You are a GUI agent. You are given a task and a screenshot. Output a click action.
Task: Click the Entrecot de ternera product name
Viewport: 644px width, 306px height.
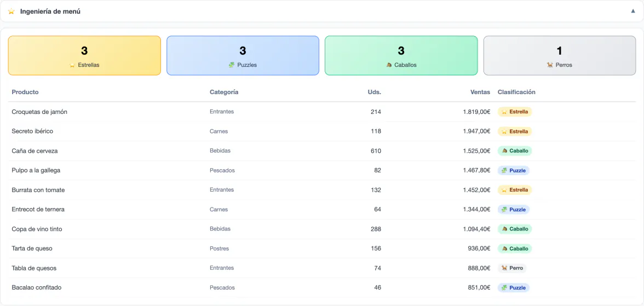pos(38,209)
